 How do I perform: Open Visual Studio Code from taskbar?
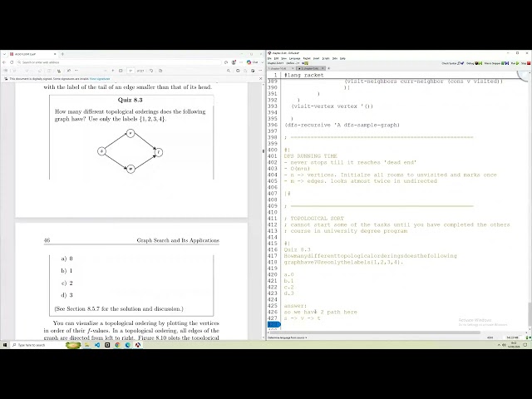(x=97, y=345)
